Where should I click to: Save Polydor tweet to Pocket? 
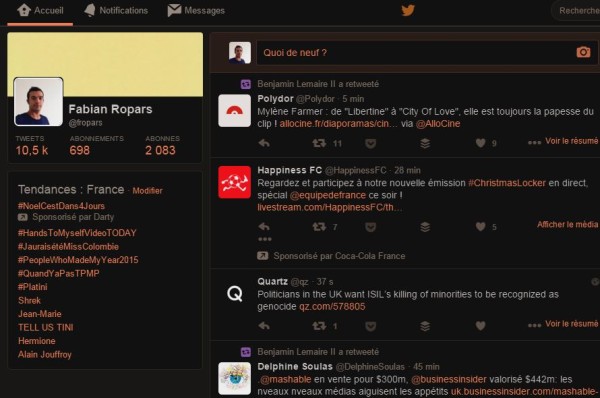click(370, 144)
